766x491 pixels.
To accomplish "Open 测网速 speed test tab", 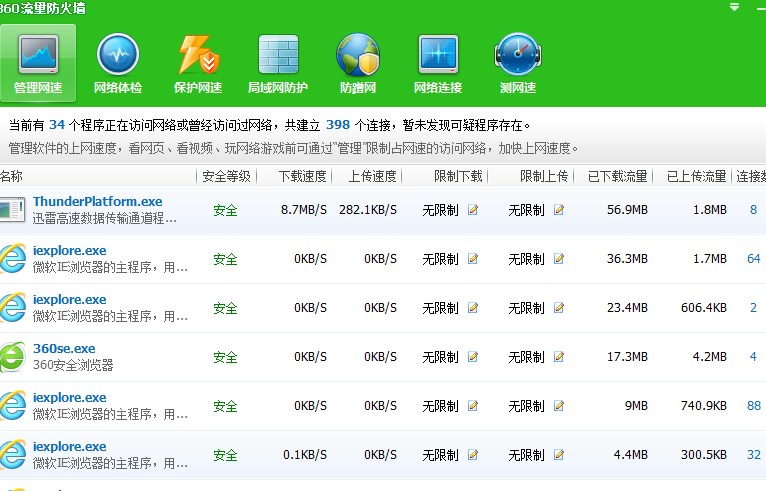I will click(x=518, y=63).
